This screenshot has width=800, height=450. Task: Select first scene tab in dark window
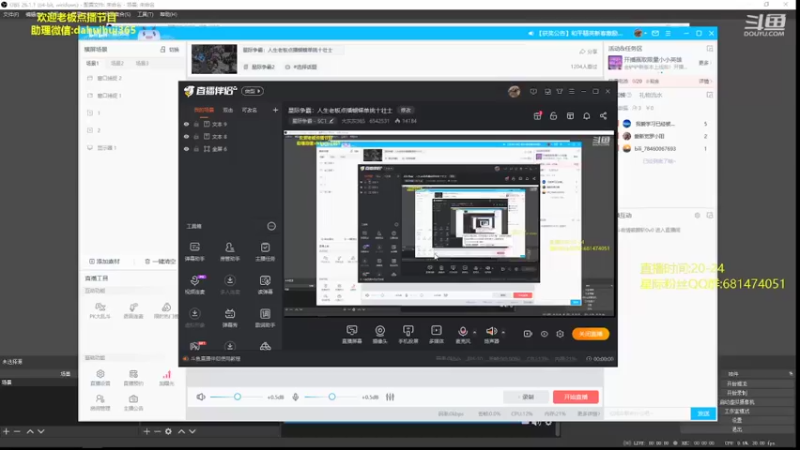coord(204,110)
